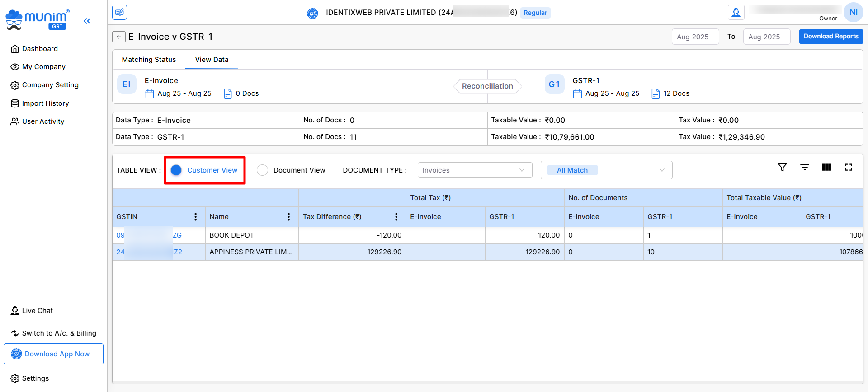868x392 pixels.
Task: Select the APPINESS PRIVATE LIM... name cell
Action: click(x=252, y=252)
